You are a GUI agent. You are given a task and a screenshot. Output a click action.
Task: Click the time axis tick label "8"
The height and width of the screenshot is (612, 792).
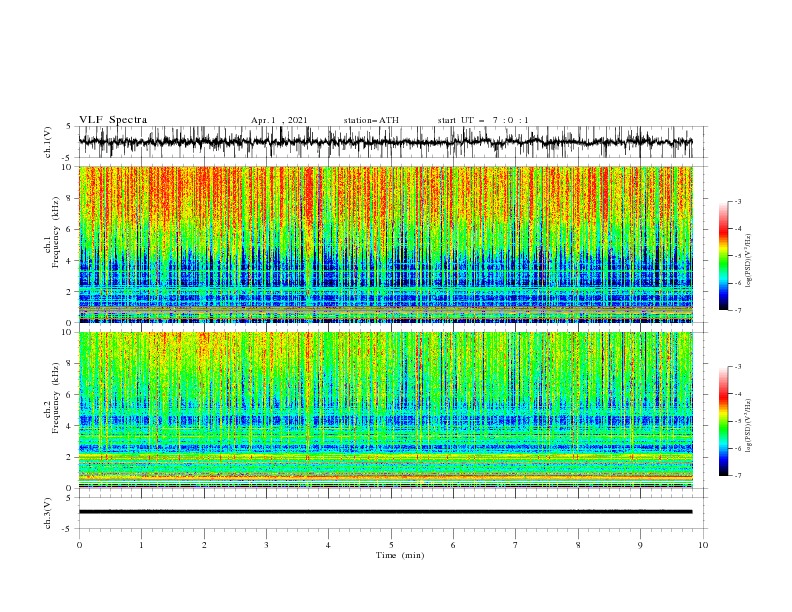pos(578,545)
